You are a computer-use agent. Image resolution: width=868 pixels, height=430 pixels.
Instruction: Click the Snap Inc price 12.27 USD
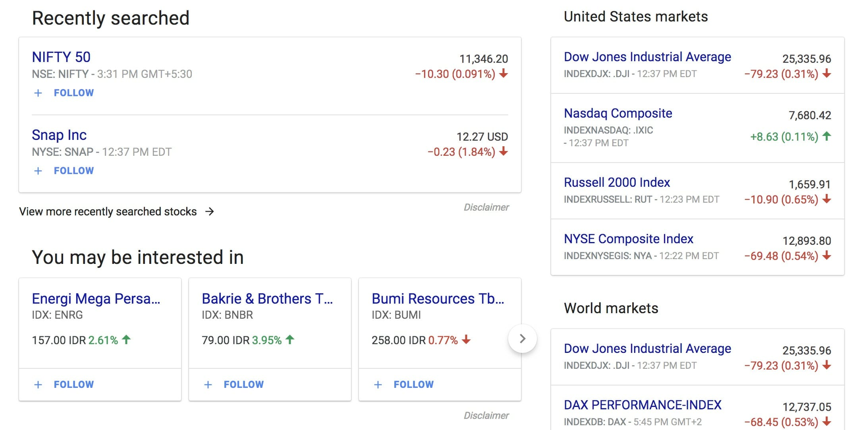pyautogui.click(x=482, y=137)
